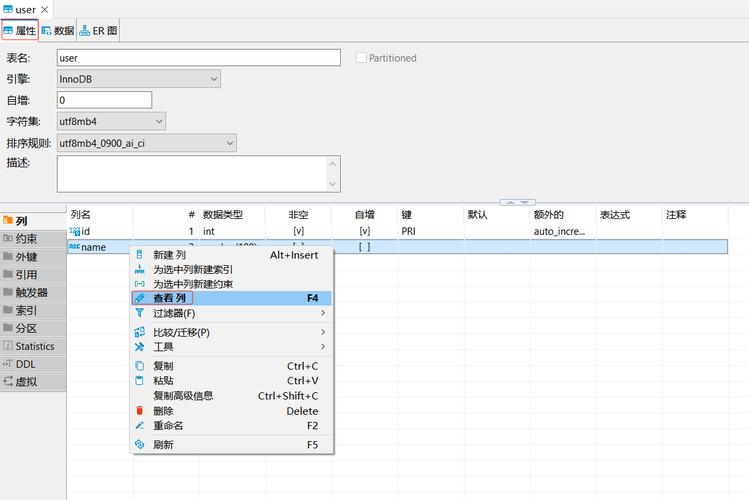
Task: Click the numeric type icon beside id
Action: pos(75,232)
